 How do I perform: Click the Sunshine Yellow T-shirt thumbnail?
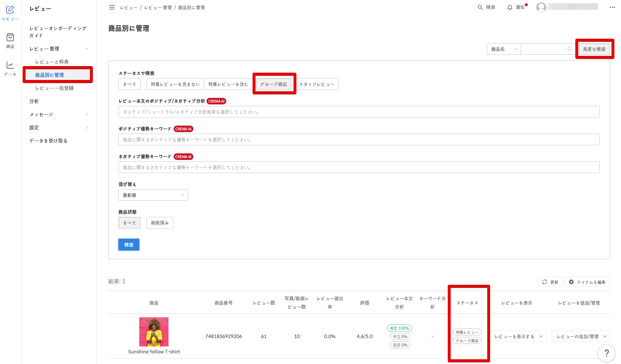(154, 332)
